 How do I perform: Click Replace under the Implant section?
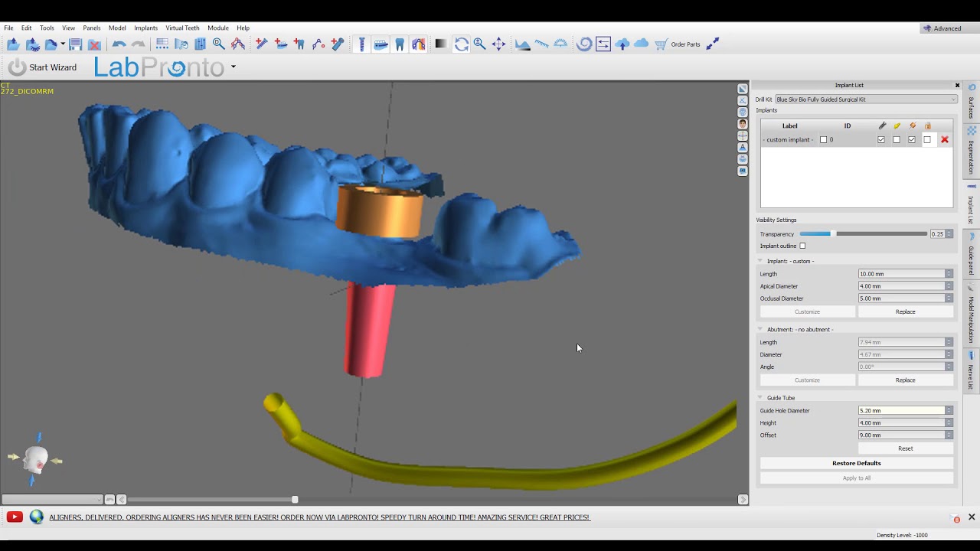click(906, 311)
